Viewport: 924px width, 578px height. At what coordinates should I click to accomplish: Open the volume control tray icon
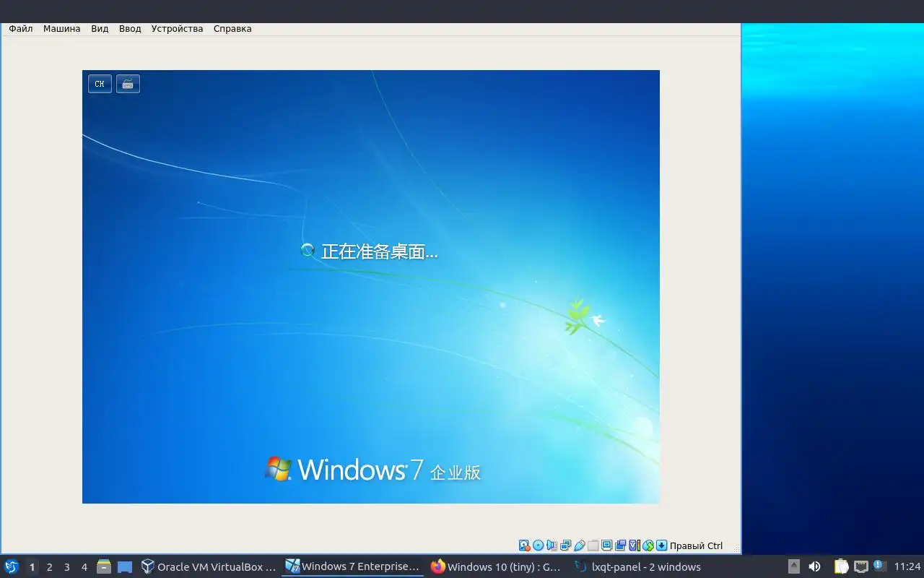coord(814,566)
